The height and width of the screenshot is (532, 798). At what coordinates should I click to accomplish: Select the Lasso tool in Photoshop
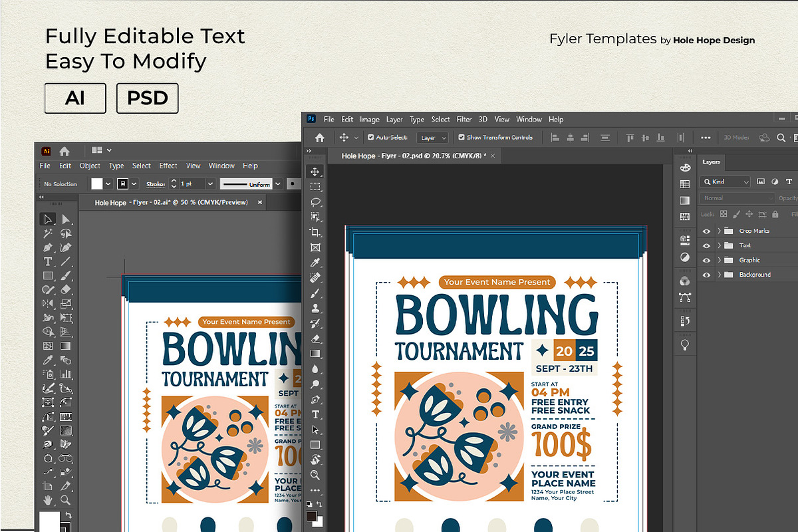click(315, 202)
